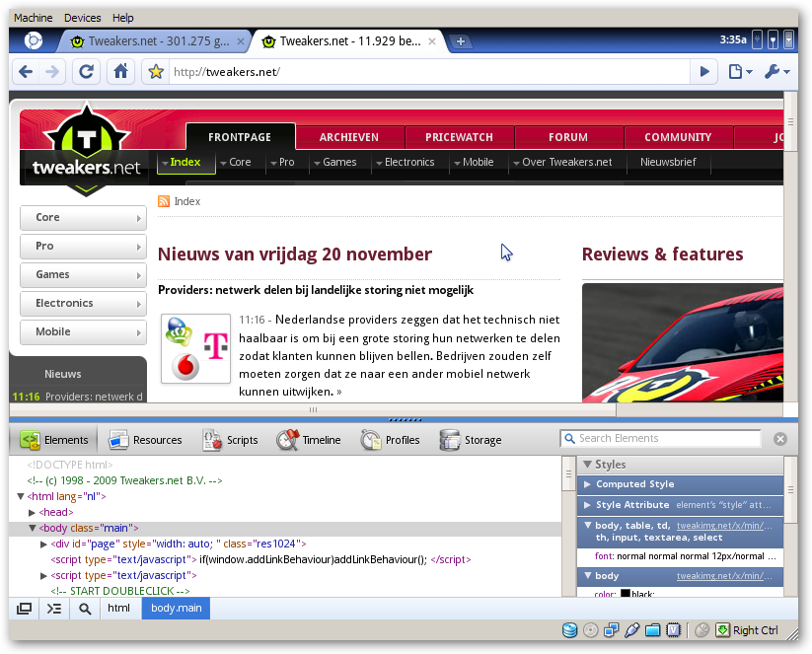Open the Resources panel
Image resolution: width=812 pixels, height=654 pixels.
[145, 440]
